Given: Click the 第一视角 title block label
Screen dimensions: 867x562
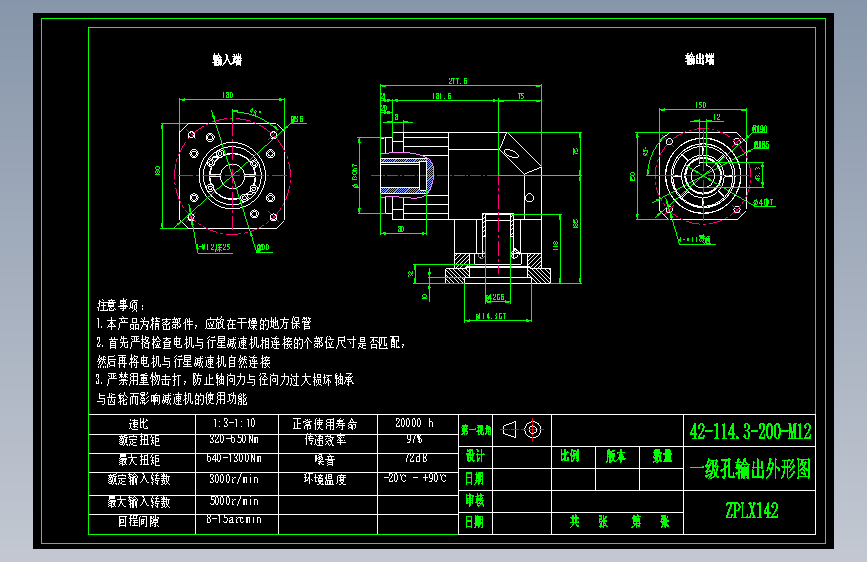Looking at the screenshot, I should (x=476, y=430).
